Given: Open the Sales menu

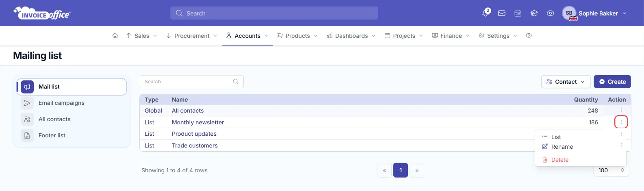Looking at the screenshot, I should (141, 36).
